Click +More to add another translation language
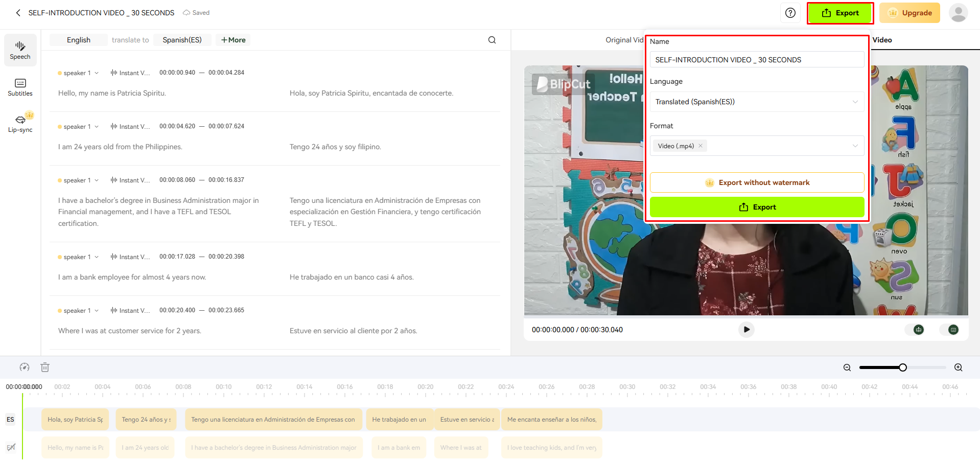 (x=233, y=39)
